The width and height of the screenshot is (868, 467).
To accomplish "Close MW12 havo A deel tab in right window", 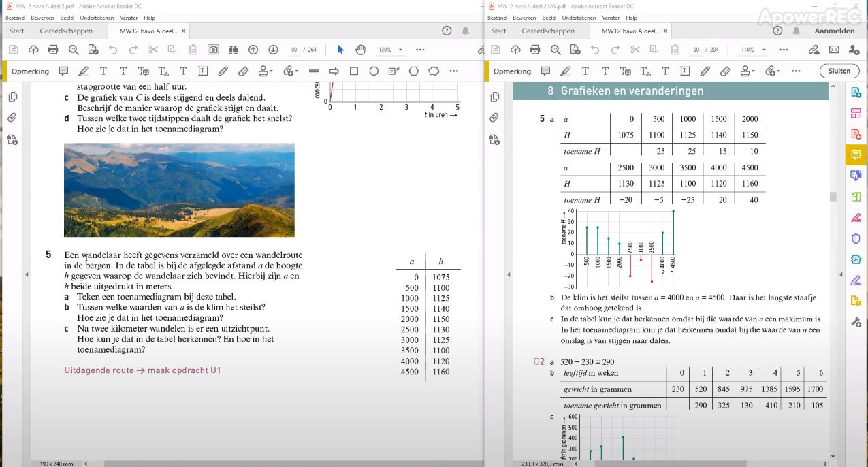I will [x=666, y=31].
